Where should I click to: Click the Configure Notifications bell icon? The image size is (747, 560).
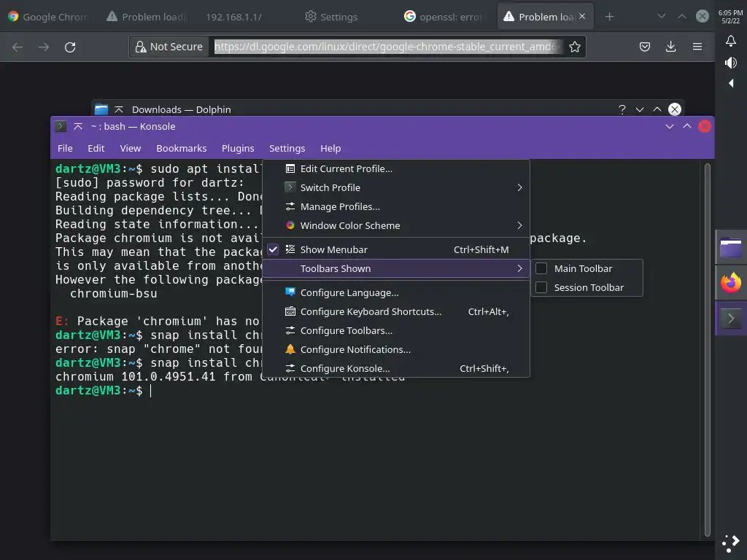pos(290,349)
